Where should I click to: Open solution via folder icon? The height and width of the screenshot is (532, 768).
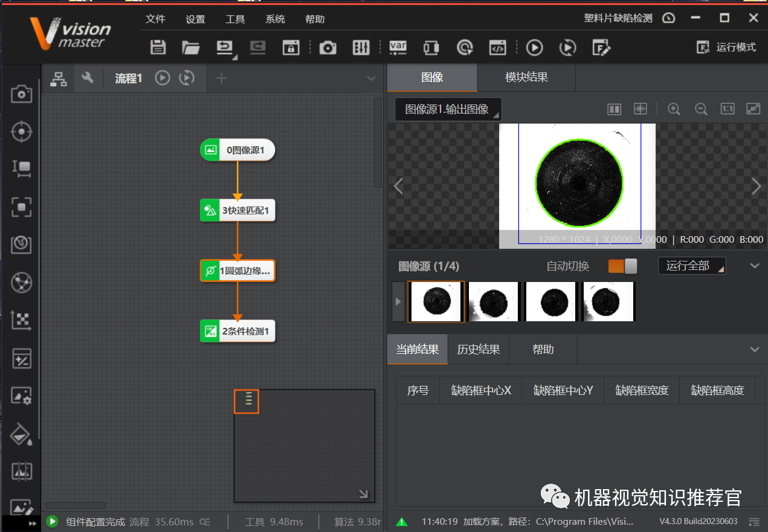pyautogui.click(x=191, y=47)
